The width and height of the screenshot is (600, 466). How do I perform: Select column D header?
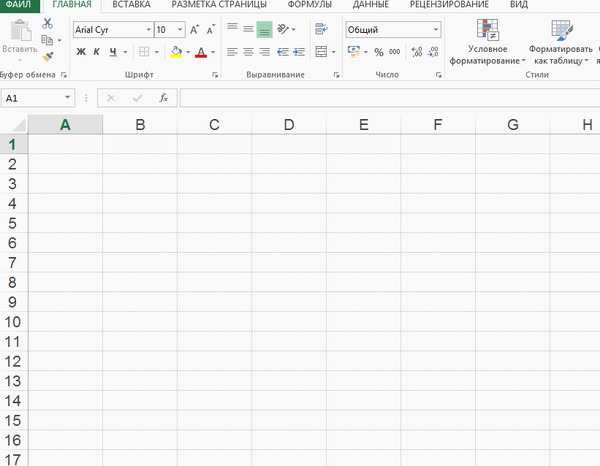(289, 125)
